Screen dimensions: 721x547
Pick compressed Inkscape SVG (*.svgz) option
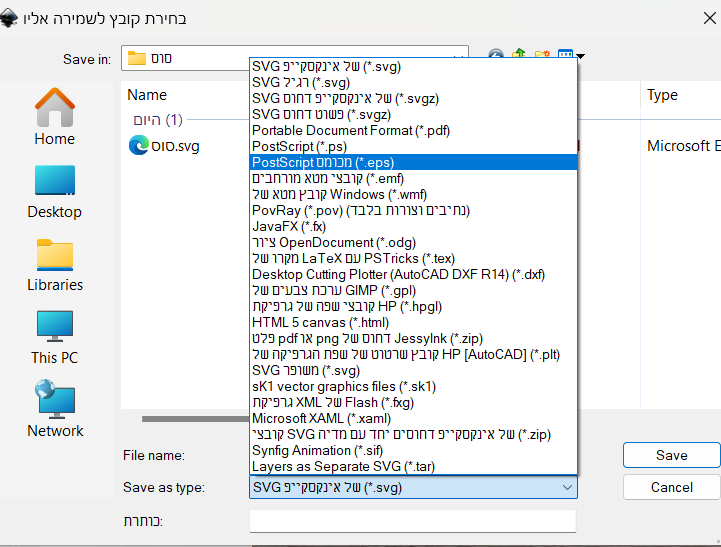(x=413, y=98)
